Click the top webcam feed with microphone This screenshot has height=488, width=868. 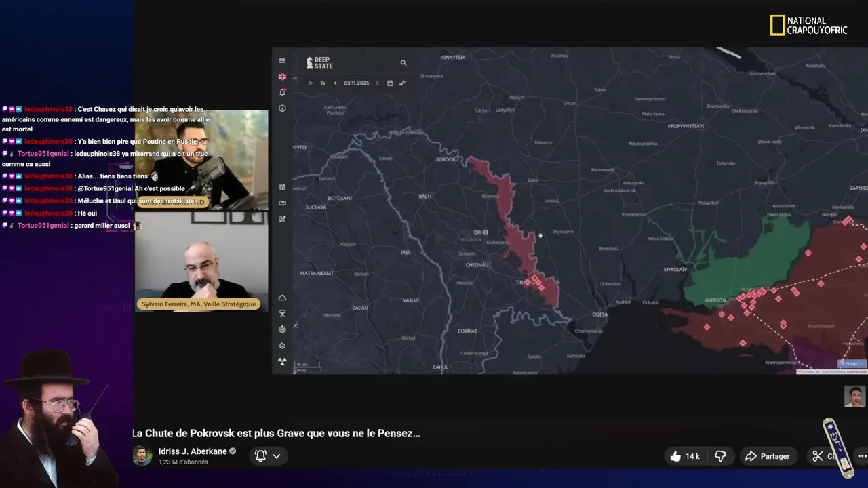pos(201,160)
